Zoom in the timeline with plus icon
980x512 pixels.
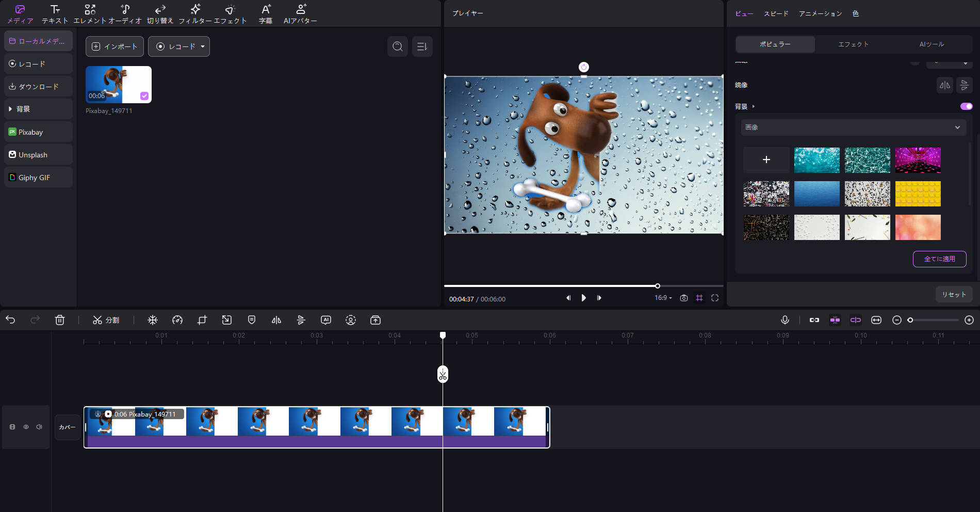969,320
